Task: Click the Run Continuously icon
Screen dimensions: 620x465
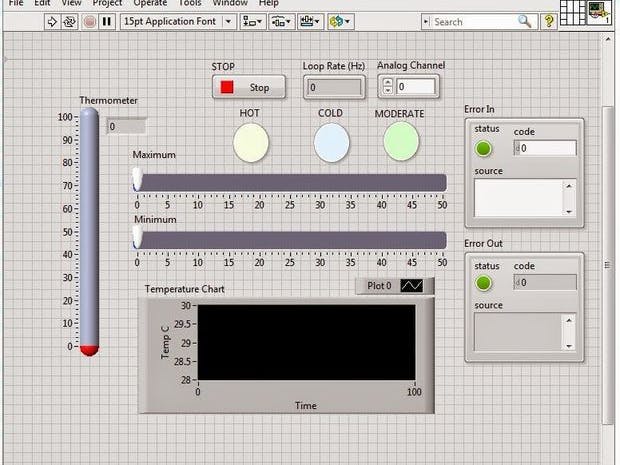Action: click(x=70, y=21)
